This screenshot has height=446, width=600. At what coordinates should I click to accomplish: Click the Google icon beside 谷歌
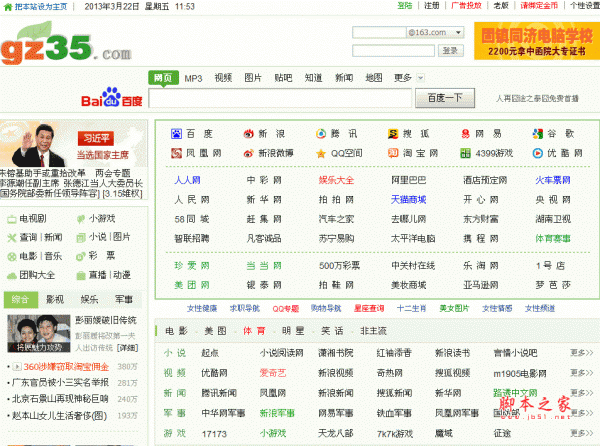pyautogui.click(x=538, y=133)
